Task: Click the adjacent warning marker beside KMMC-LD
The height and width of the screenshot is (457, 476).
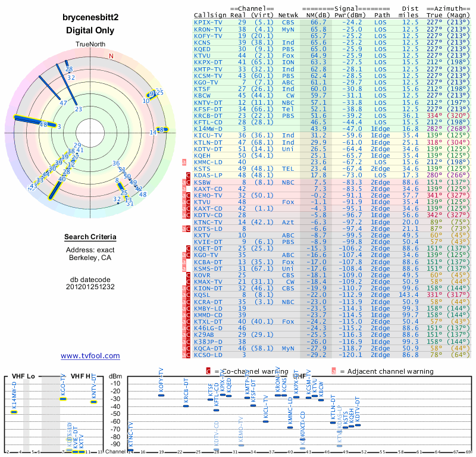Action: point(184,162)
